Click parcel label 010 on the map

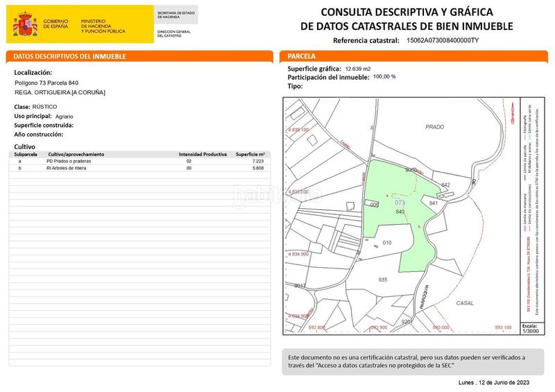(x=387, y=243)
